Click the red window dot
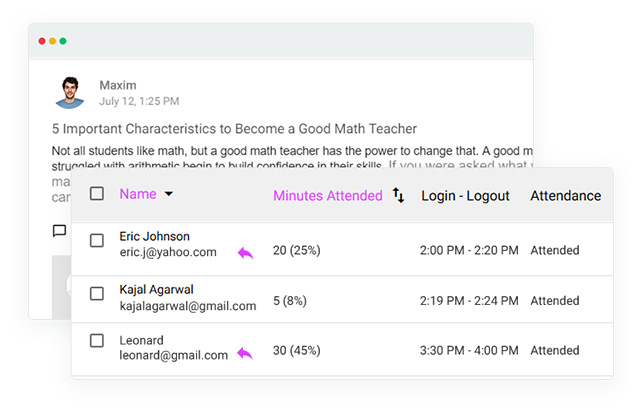 click(x=41, y=41)
